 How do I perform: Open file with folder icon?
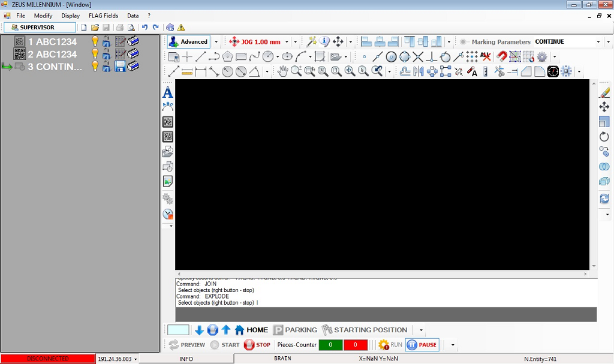[x=95, y=28]
